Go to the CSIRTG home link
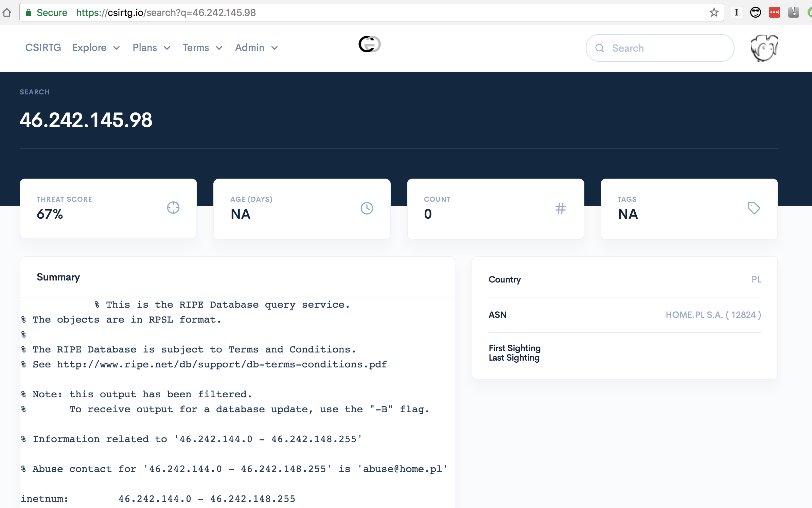812x508 pixels. tap(43, 48)
